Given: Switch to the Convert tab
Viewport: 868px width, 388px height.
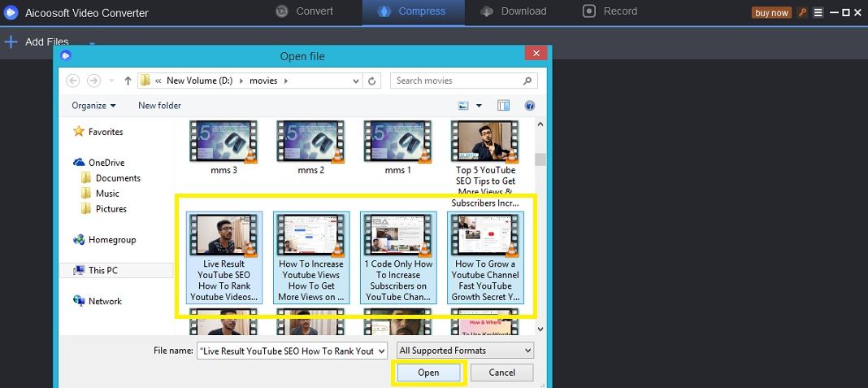Looking at the screenshot, I should (305, 11).
